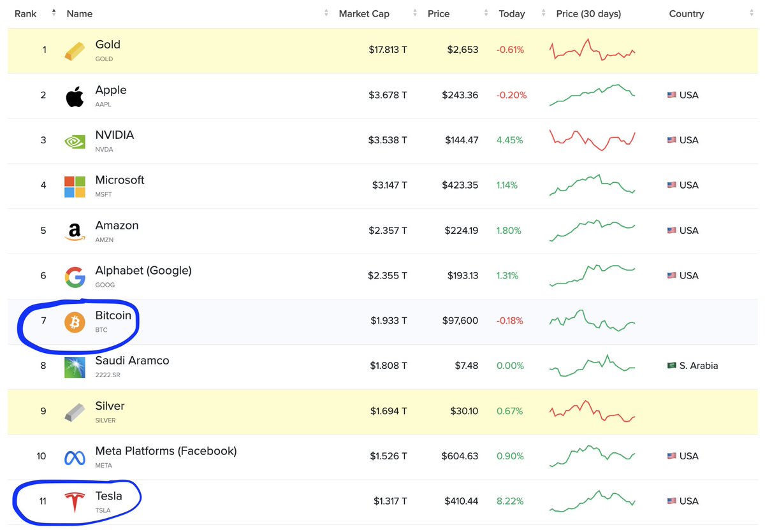Open the Tesla company link
The width and height of the screenshot is (765, 532).
pos(108,496)
